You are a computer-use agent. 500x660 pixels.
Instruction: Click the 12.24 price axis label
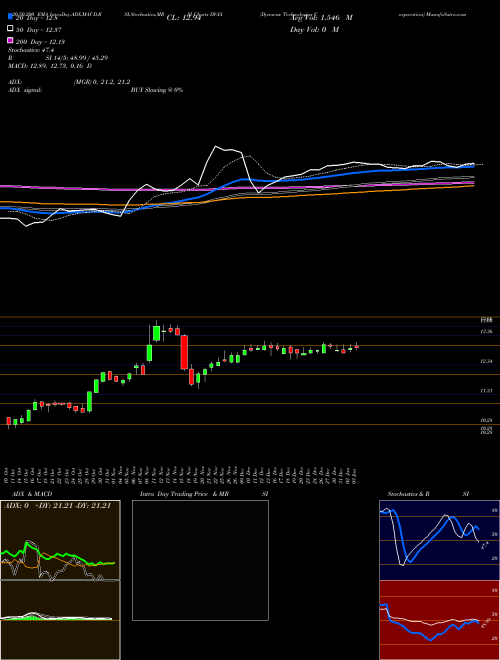pos(486,361)
